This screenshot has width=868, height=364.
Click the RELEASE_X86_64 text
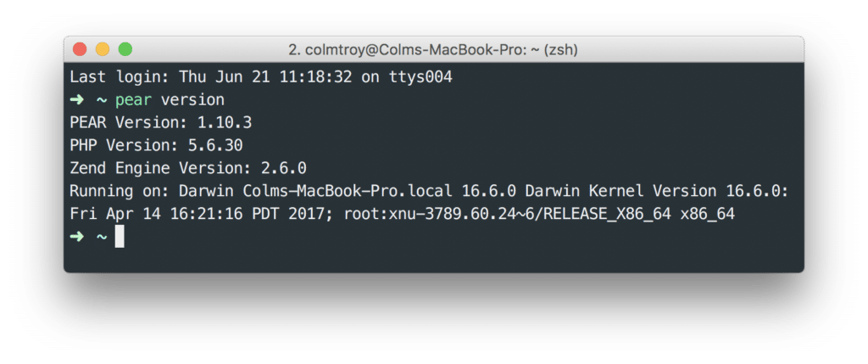pyautogui.click(x=607, y=214)
